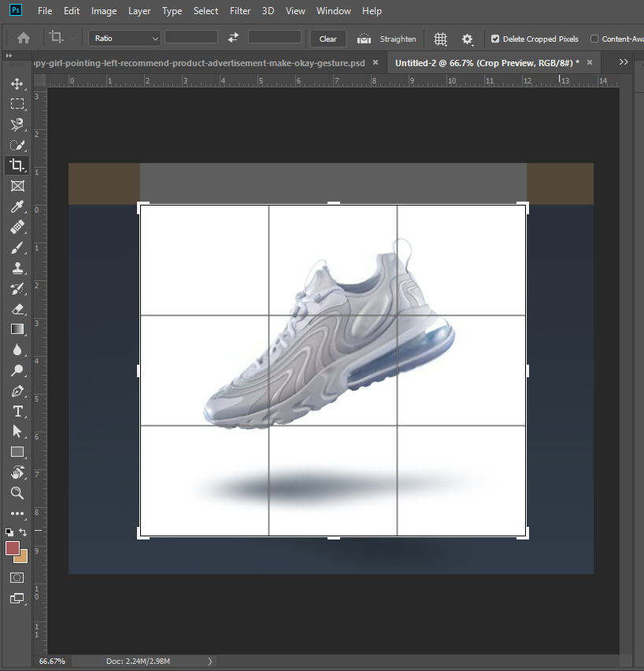Screen dimensions: 644x671
Task: Open the crop overlay grid options
Action: coord(441,39)
